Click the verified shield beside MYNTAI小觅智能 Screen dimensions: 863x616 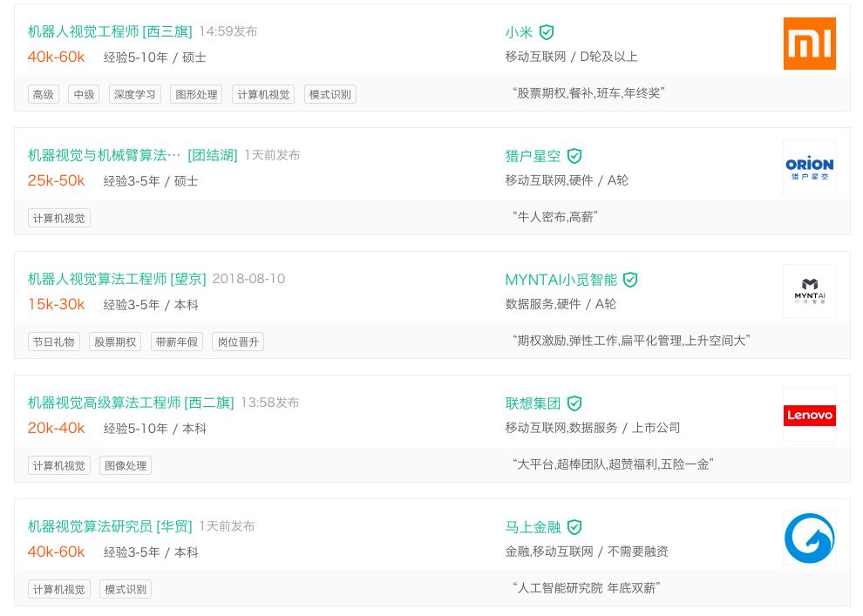[x=630, y=280]
